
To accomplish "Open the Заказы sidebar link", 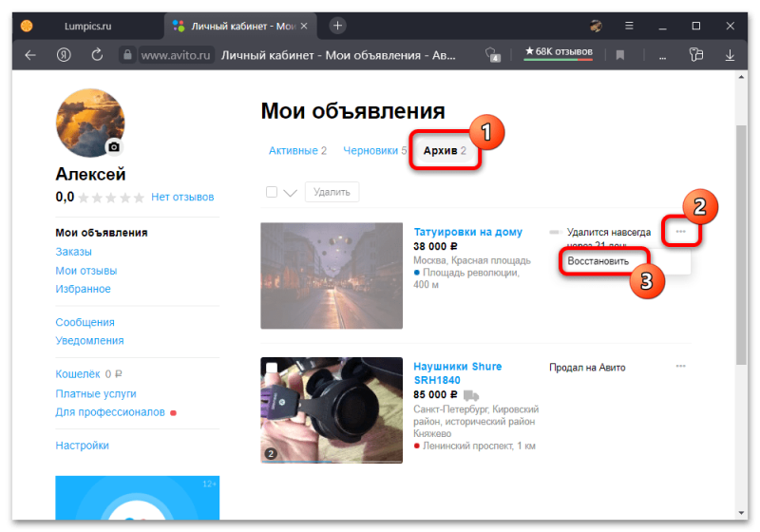I will point(73,252).
